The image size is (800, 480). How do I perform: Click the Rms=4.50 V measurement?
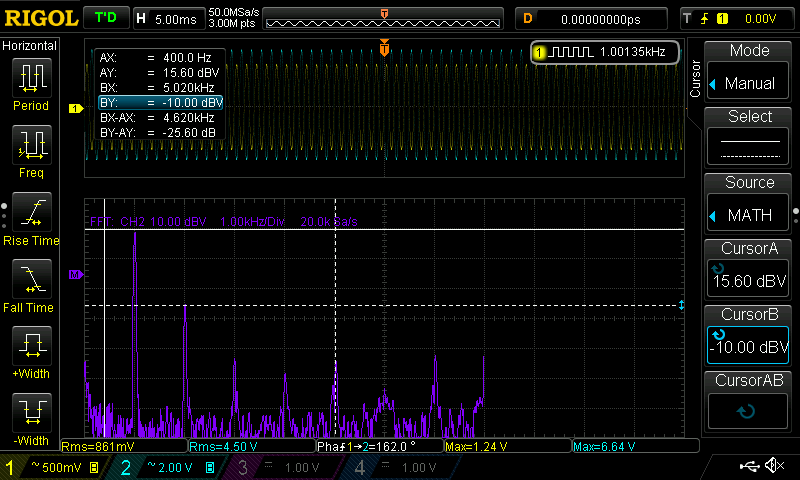[x=252, y=446]
